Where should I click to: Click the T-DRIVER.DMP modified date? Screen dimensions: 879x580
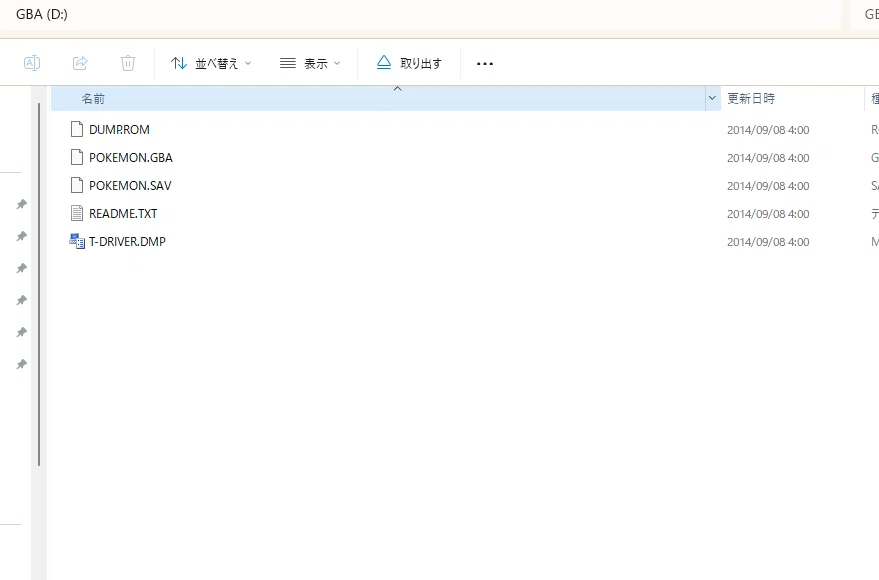point(768,242)
